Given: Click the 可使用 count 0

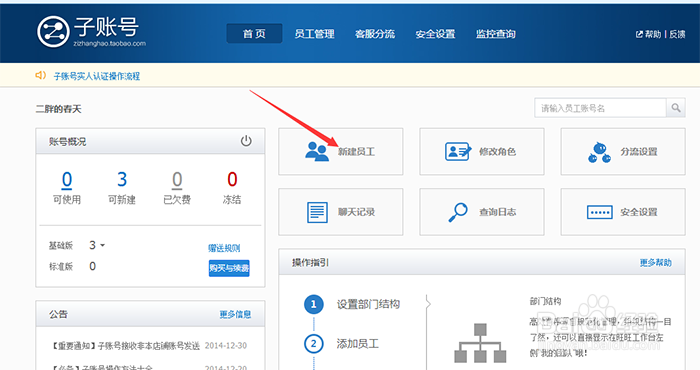Looking at the screenshot, I should click(x=67, y=179).
